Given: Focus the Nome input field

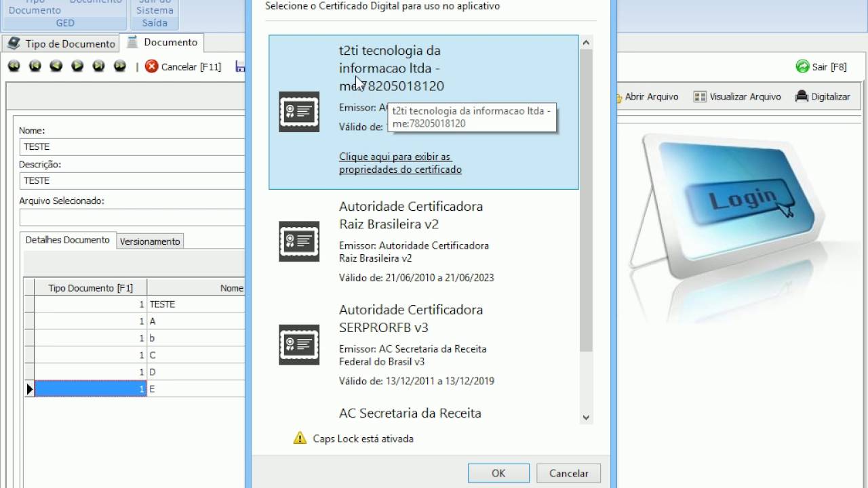Looking at the screenshot, I should pos(132,146).
